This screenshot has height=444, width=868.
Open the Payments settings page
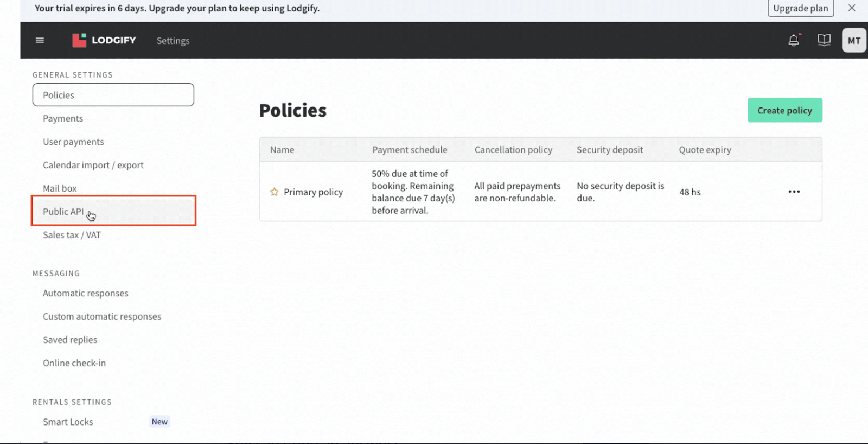click(63, 118)
